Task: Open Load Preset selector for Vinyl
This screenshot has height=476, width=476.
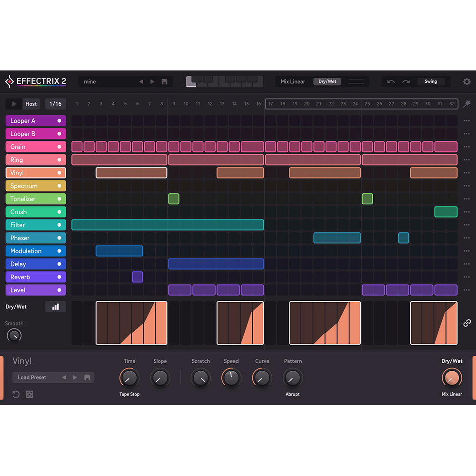Action: 32,377
